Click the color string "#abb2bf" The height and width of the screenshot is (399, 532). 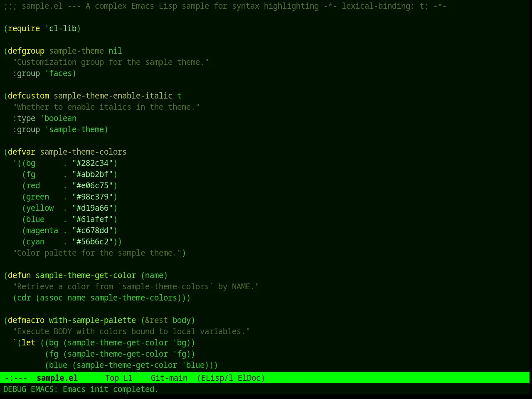93,174
